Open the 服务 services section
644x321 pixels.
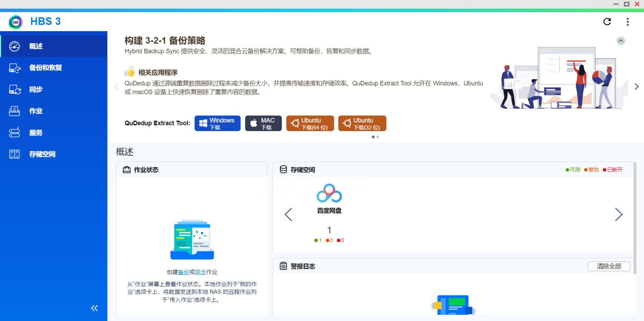[53, 133]
